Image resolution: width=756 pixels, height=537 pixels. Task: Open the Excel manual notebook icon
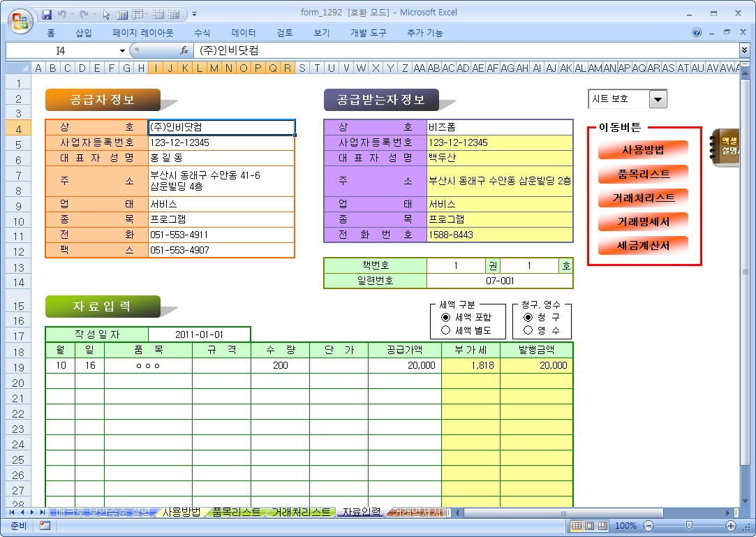[726, 147]
